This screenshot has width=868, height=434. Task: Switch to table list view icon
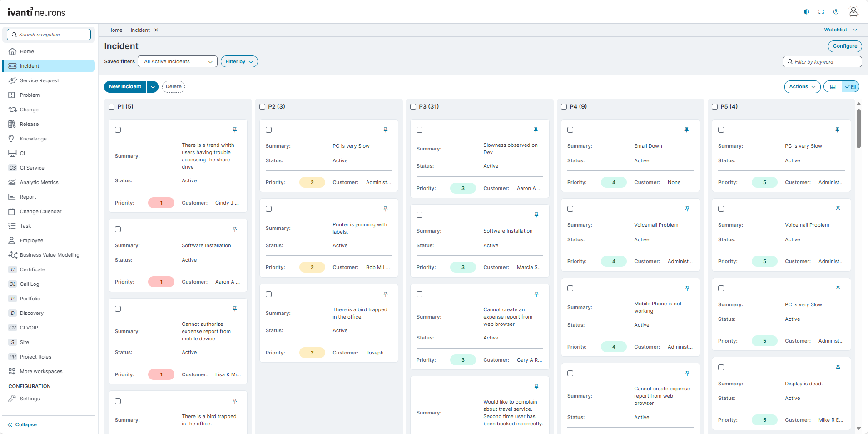coord(833,87)
